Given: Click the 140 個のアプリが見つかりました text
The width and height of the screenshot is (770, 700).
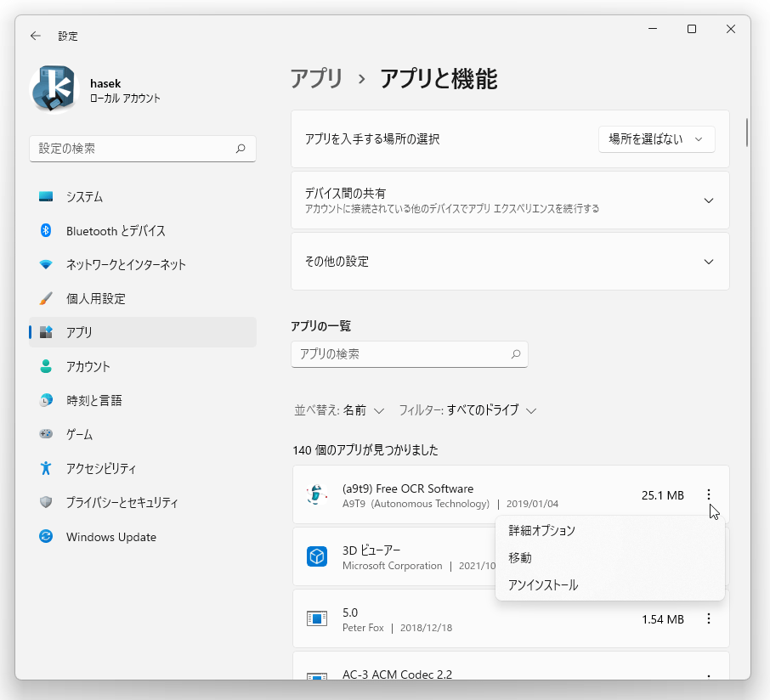Looking at the screenshot, I should [x=365, y=449].
